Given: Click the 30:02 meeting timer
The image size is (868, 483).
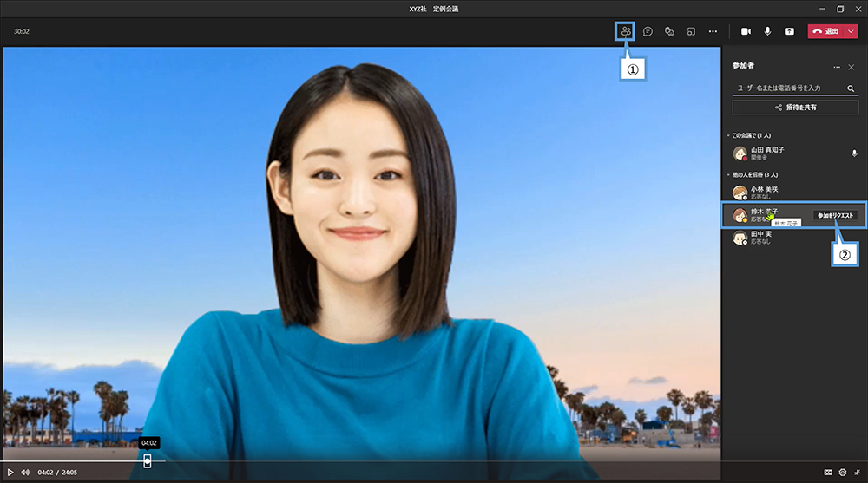Looking at the screenshot, I should coord(22,31).
